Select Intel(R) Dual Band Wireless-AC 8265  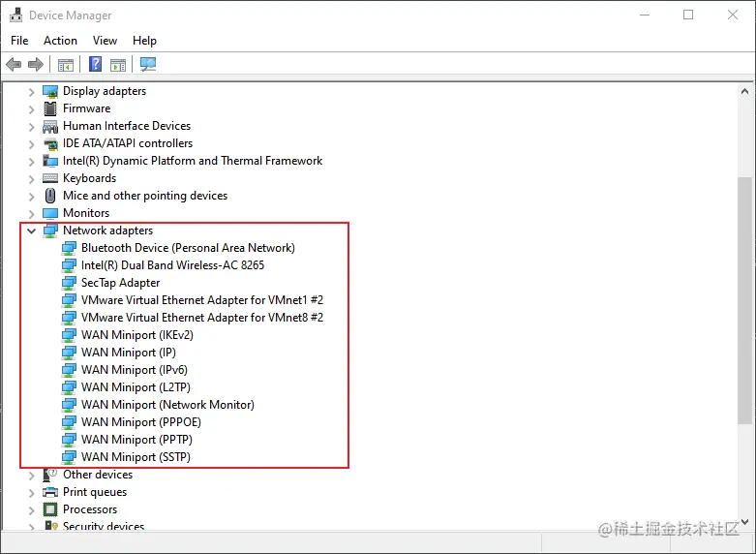pos(172,265)
